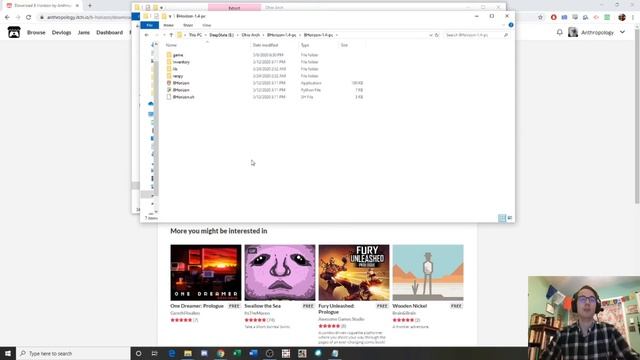The image size is (640, 360).
Task: Open the View ribbon tab
Action: point(207,25)
